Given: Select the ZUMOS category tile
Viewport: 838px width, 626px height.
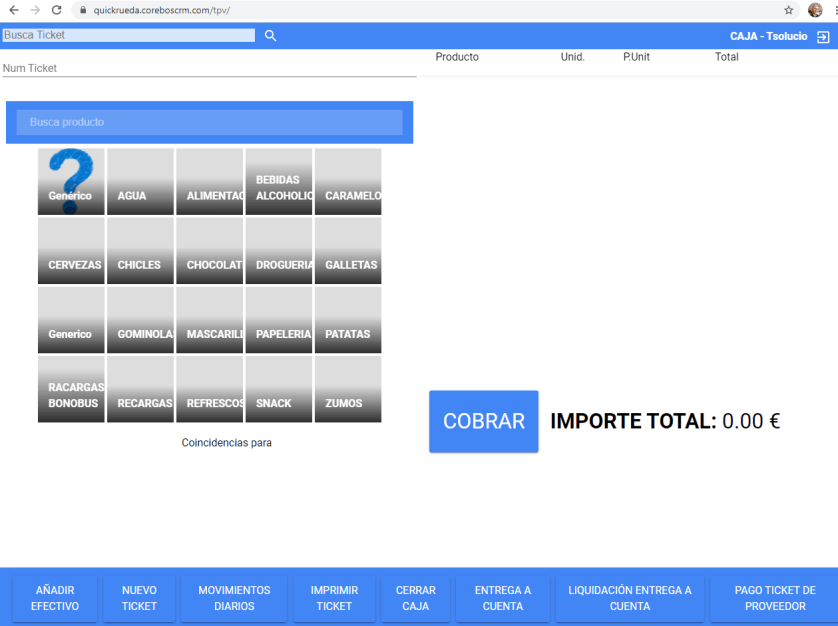Looking at the screenshot, I should click(348, 389).
